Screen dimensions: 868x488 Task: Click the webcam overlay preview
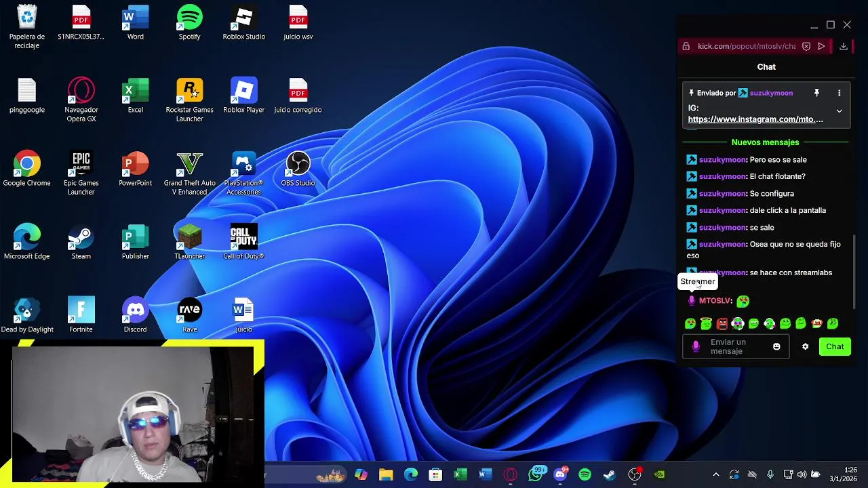tap(132, 413)
